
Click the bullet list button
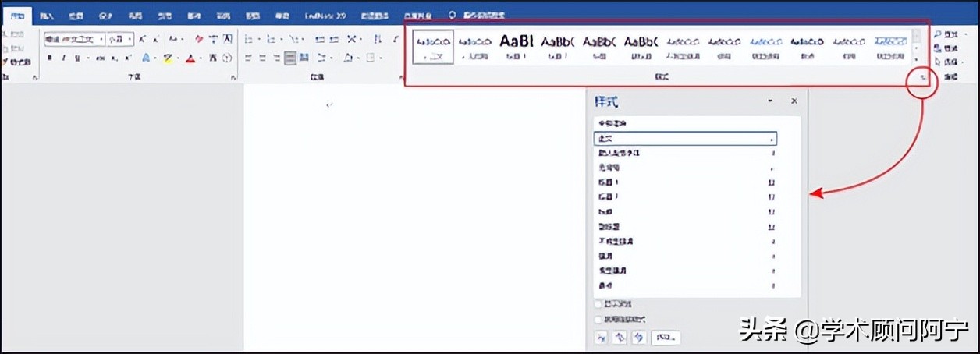tap(248, 38)
